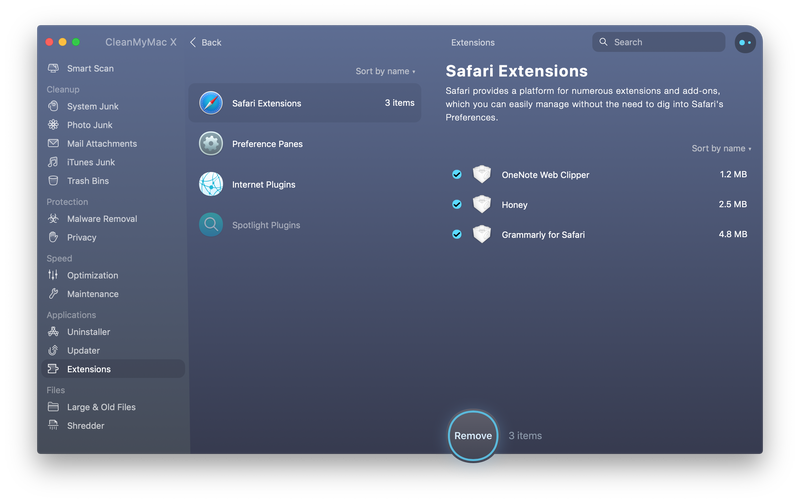The image size is (800, 503).
Task: Open the Spotlight Plugins category label
Action: click(x=266, y=225)
